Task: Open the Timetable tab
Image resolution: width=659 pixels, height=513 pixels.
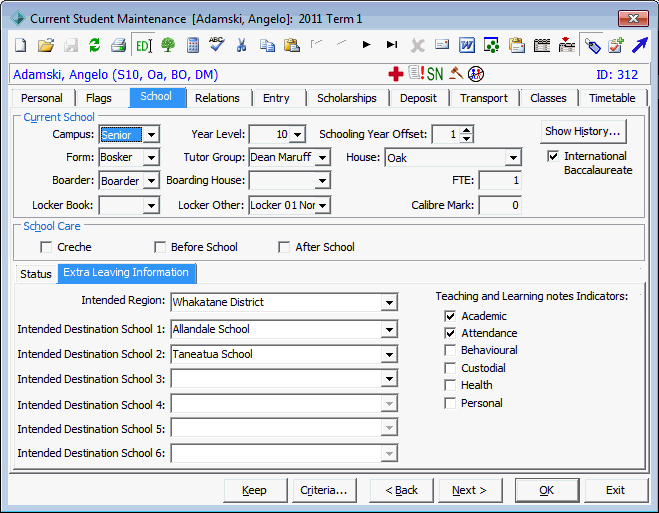Action: [x=612, y=98]
